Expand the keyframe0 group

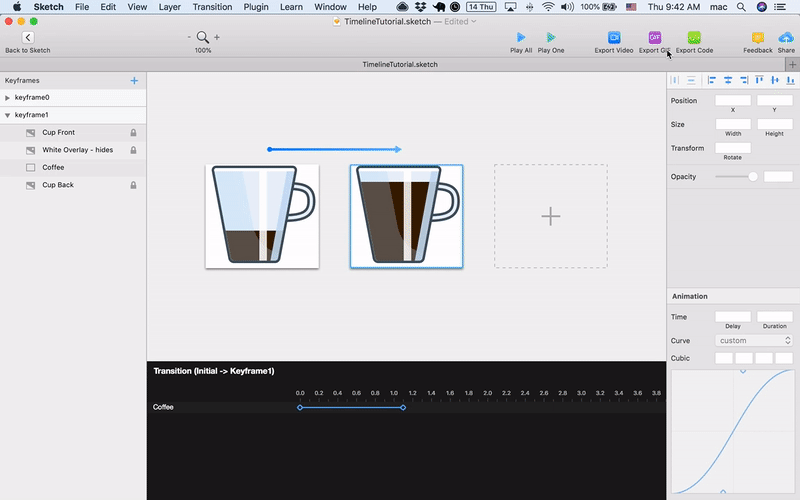[8, 98]
